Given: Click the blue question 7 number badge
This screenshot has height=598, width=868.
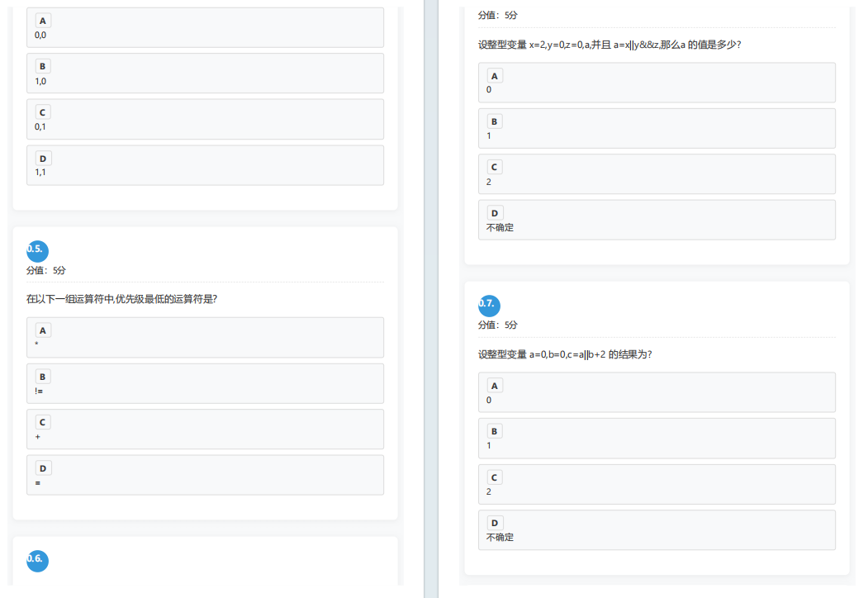Looking at the screenshot, I should point(489,305).
